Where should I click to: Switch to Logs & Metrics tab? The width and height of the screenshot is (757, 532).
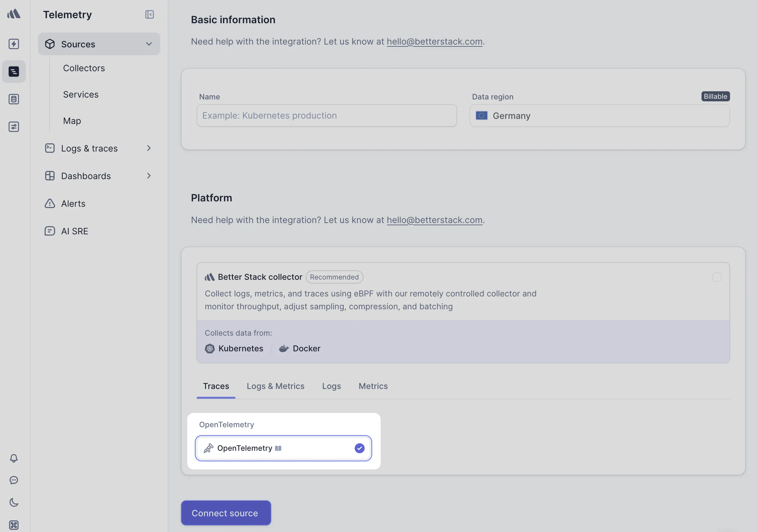(x=275, y=386)
